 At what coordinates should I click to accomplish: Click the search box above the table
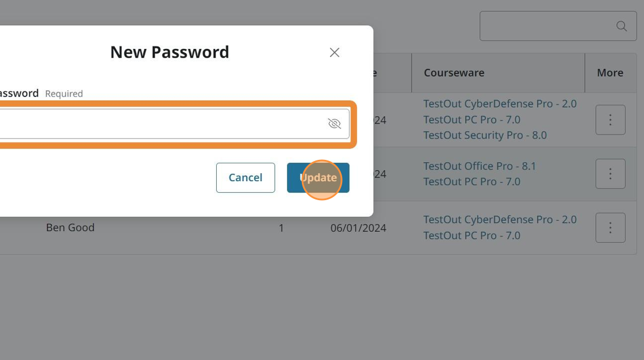pyautogui.click(x=546, y=26)
